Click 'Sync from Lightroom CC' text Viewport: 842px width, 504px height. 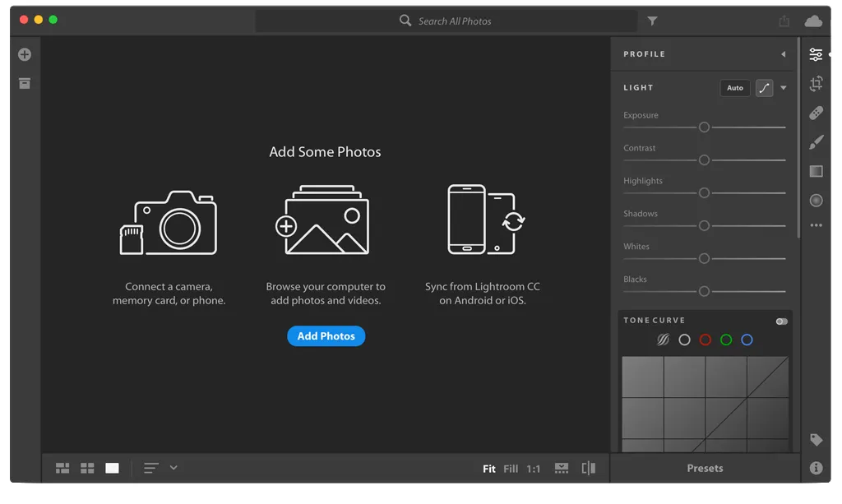[x=482, y=294]
